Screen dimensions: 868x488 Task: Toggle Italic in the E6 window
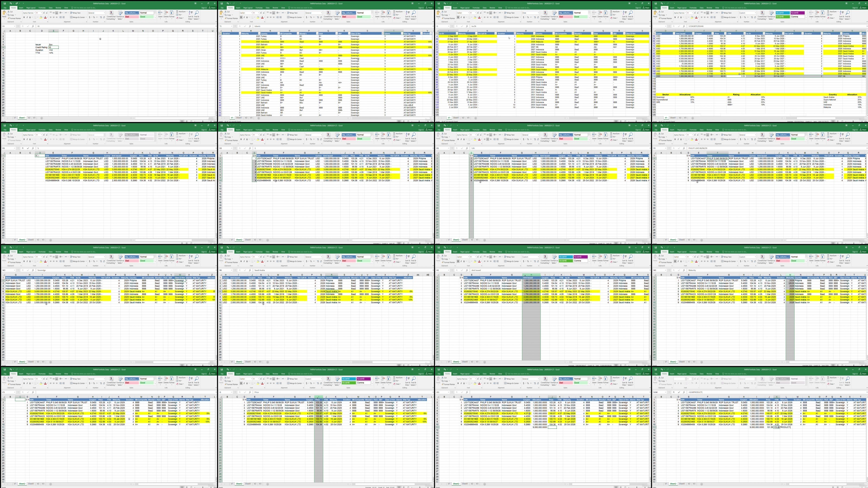click(27, 17)
